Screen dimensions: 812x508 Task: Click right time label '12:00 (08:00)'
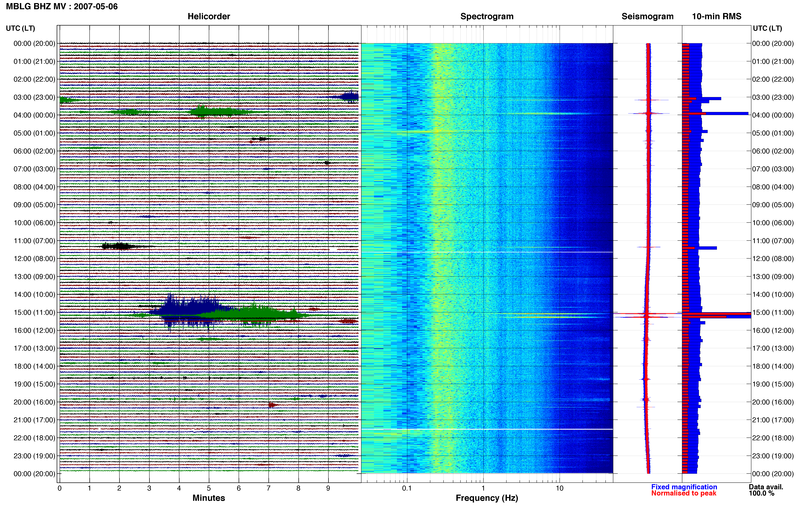tap(773, 259)
